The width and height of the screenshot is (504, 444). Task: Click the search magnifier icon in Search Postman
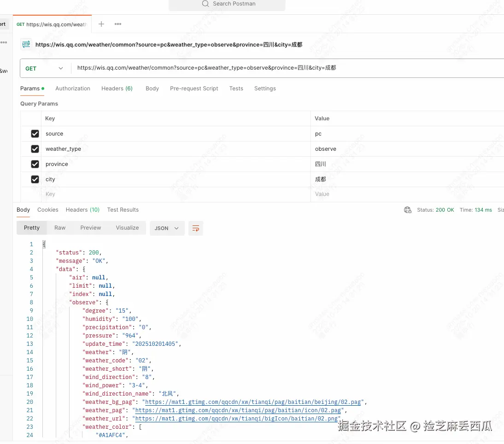205,4
